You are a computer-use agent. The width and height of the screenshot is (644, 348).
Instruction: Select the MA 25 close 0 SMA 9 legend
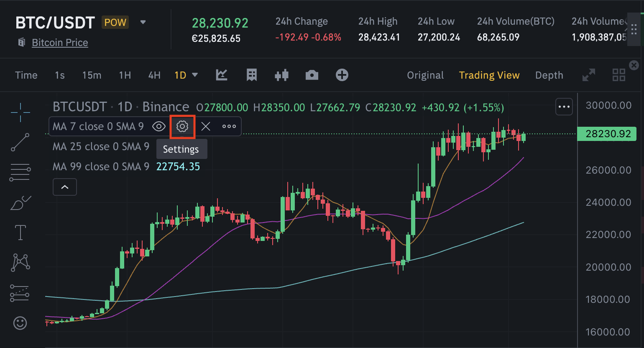[x=101, y=146]
